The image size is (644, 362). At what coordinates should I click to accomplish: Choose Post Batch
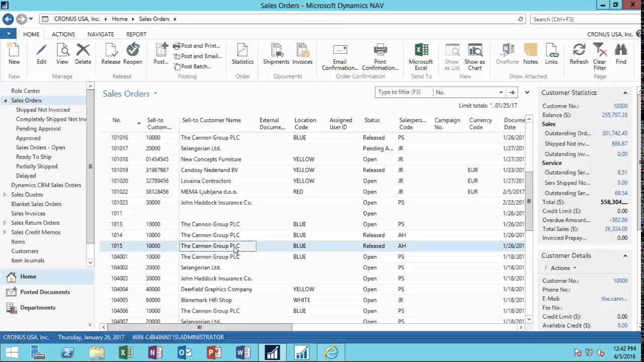pos(193,66)
